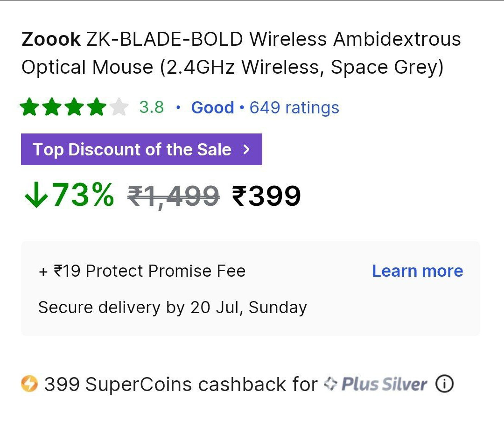Click the first green rating star
Viewport: 504px width, 427px height.
pyautogui.click(x=29, y=107)
